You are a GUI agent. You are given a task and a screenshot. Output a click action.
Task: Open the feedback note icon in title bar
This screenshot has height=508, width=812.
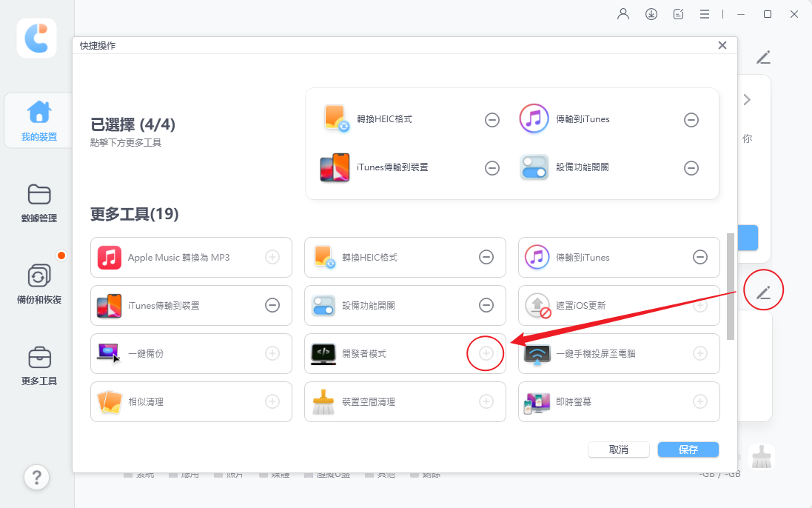[x=678, y=14]
